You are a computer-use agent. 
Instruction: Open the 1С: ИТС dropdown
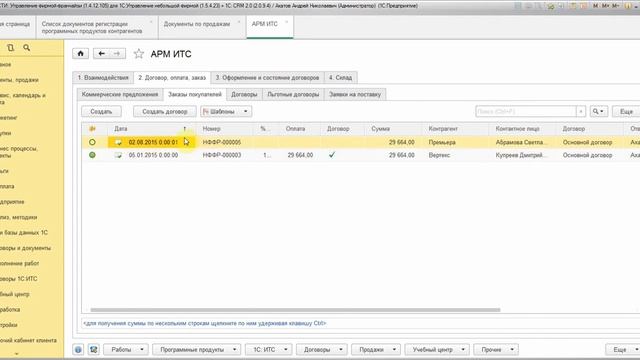click(x=269, y=349)
